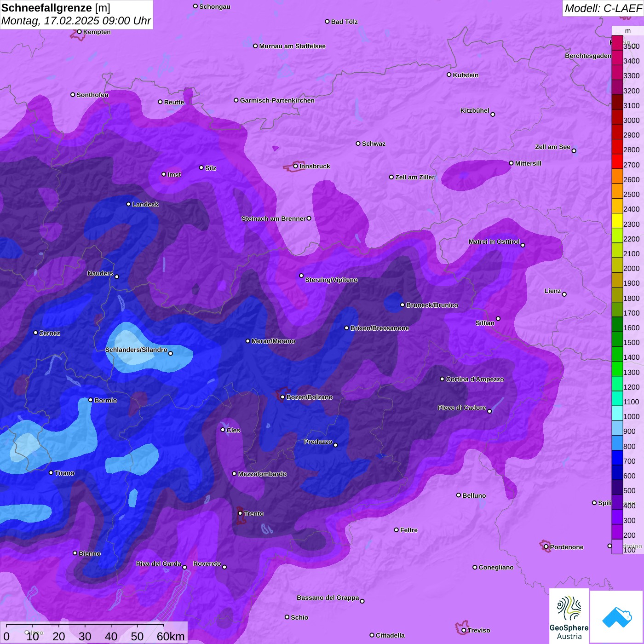Click the 700 m blue legend swatch

617,458
